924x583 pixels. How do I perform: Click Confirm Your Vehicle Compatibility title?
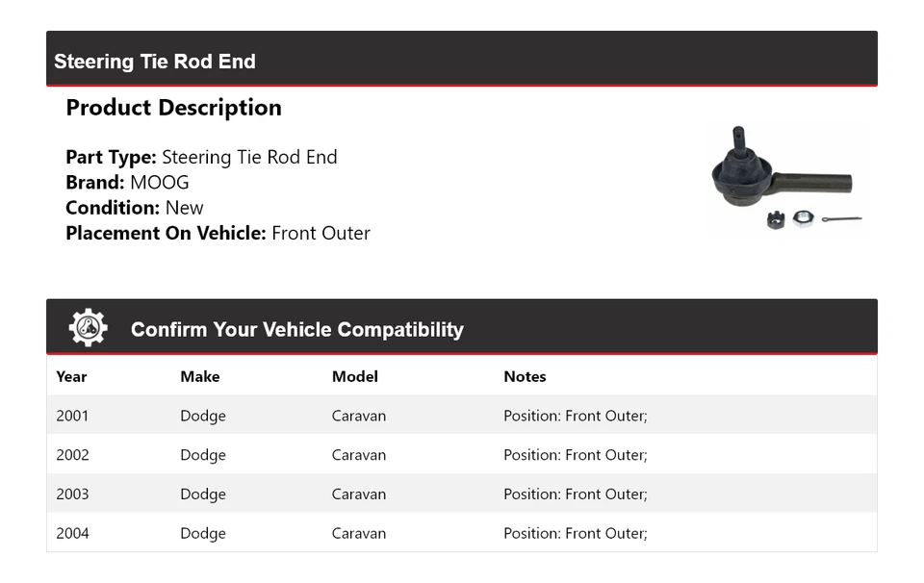point(296,330)
